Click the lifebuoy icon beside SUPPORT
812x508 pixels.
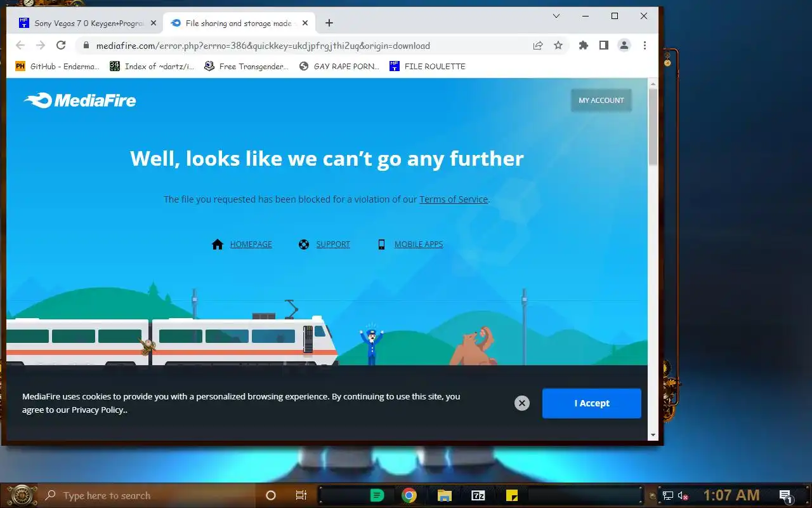pos(304,244)
